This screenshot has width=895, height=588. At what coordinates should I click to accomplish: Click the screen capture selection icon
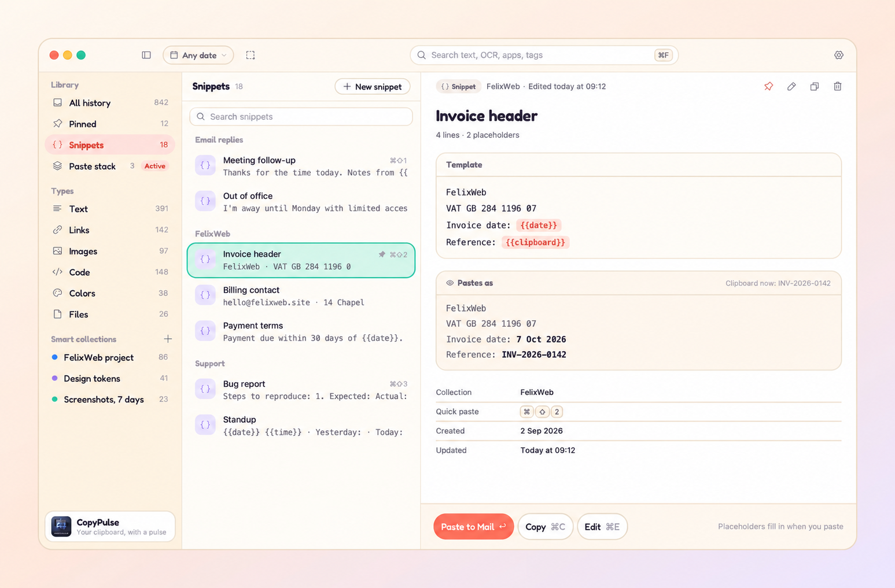[251, 55]
